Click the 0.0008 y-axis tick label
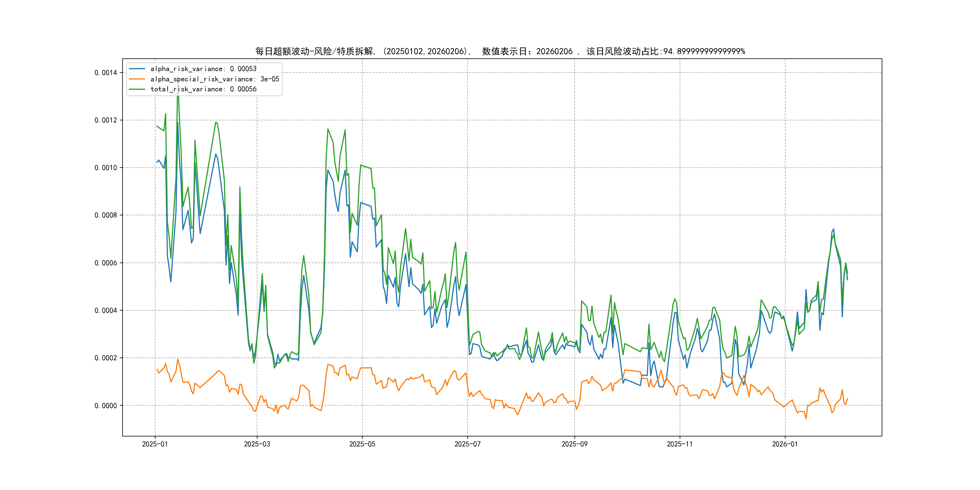The image size is (980, 490). coord(106,215)
